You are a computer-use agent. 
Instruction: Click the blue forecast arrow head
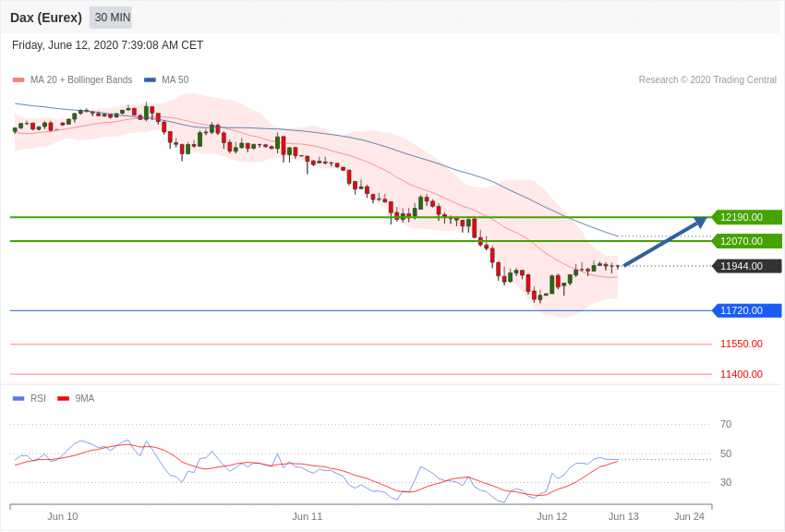coord(699,222)
